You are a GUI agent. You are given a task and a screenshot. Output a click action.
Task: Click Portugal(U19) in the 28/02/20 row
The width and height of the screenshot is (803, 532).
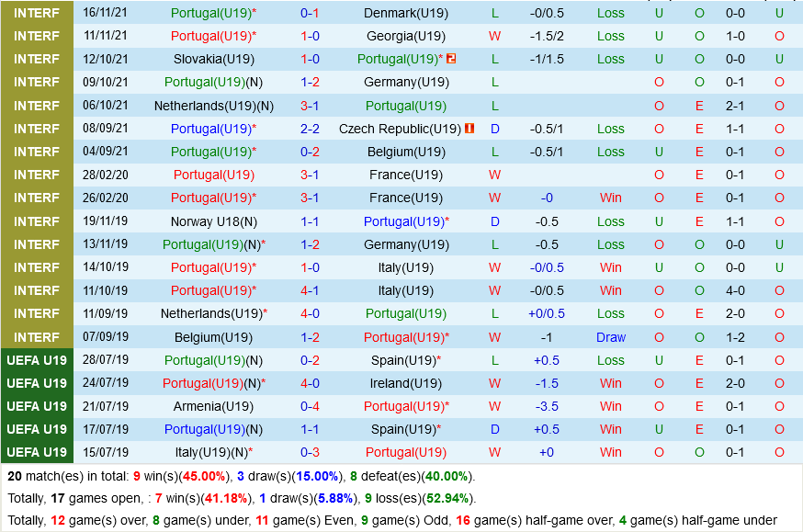214,175
